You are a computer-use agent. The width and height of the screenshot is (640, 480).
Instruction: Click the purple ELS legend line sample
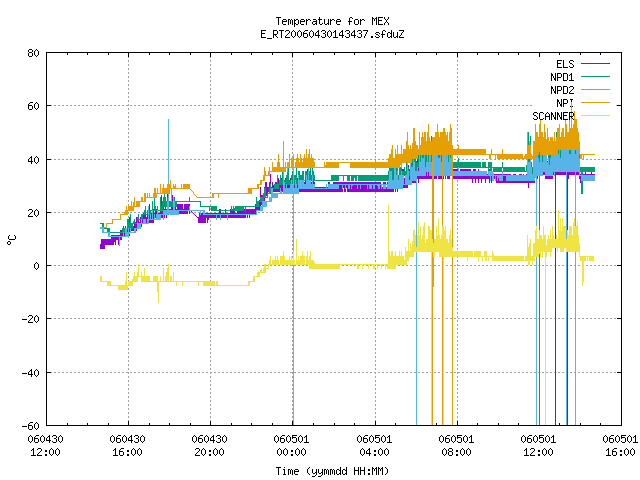(595, 64)
